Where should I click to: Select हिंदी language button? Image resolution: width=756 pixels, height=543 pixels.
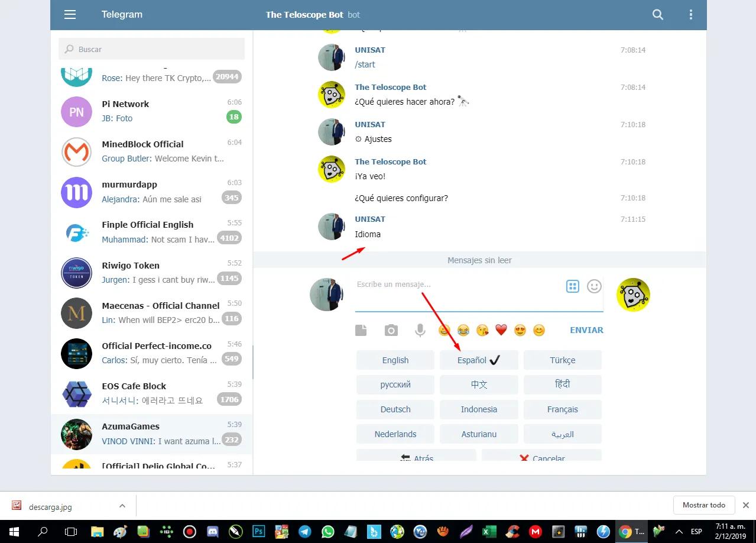[x=563, y=384]
